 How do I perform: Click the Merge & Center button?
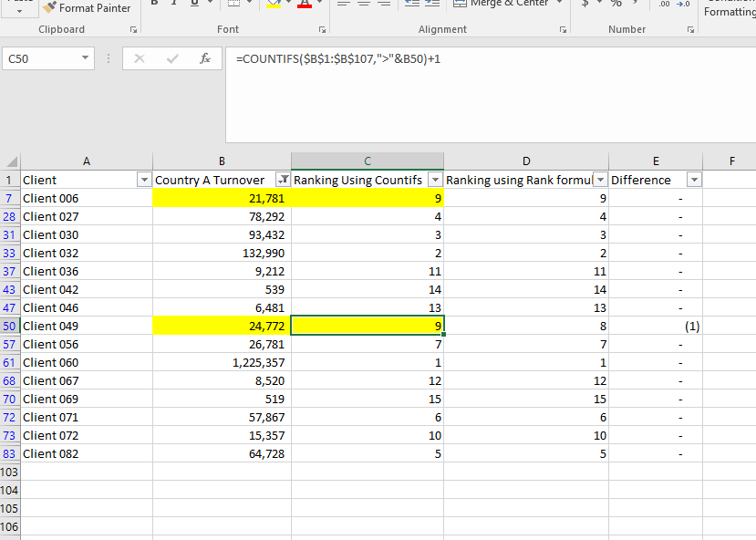point(501,4)
